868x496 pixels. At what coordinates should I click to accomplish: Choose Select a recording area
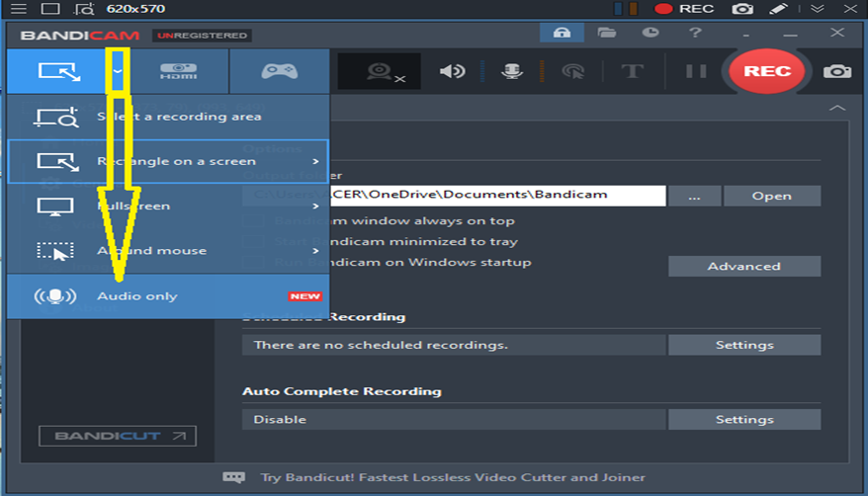(x=168, y=117)
